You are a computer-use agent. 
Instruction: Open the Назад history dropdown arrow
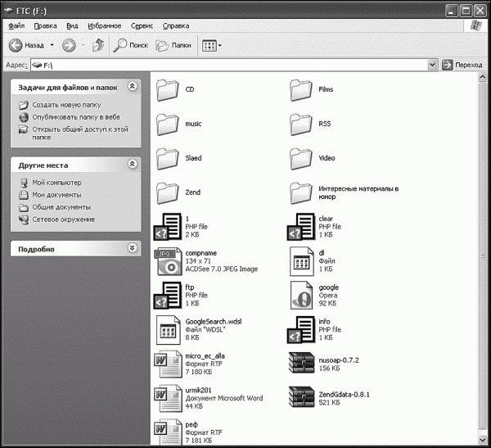52,46
